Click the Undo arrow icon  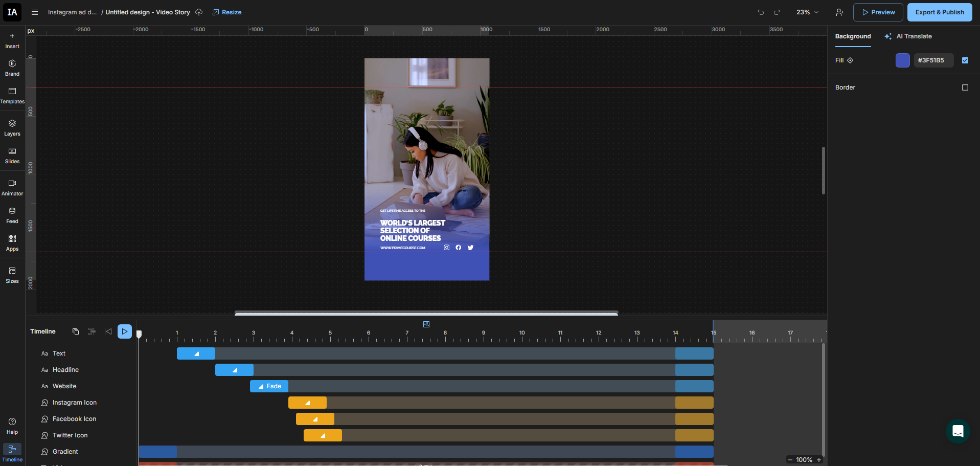pyautogui.click(x=761, y=12)
